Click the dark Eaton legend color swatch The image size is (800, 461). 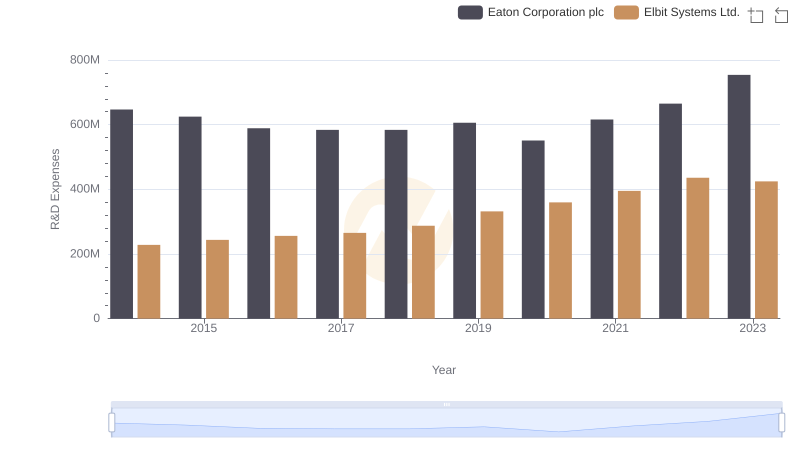(471, 12)
